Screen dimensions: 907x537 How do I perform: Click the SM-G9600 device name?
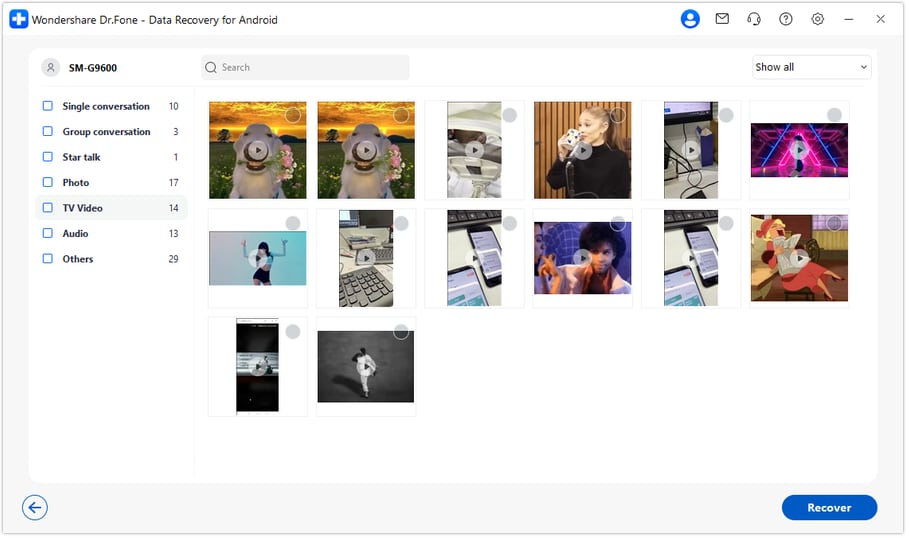pos(93,68)
